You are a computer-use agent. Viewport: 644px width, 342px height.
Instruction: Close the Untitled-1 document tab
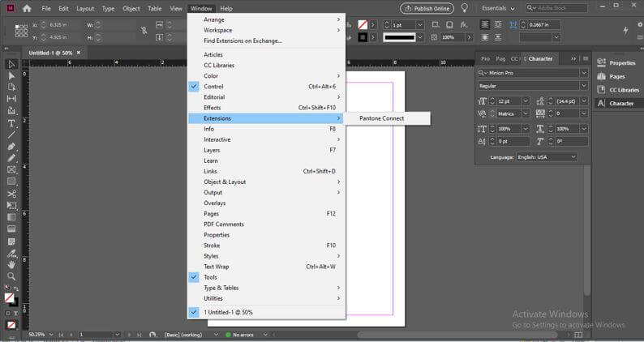point(79,53)
